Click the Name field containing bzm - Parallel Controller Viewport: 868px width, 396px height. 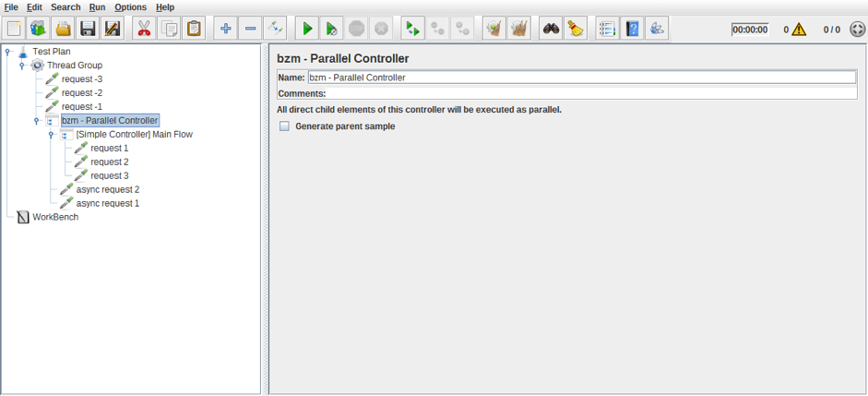[582, 78]
